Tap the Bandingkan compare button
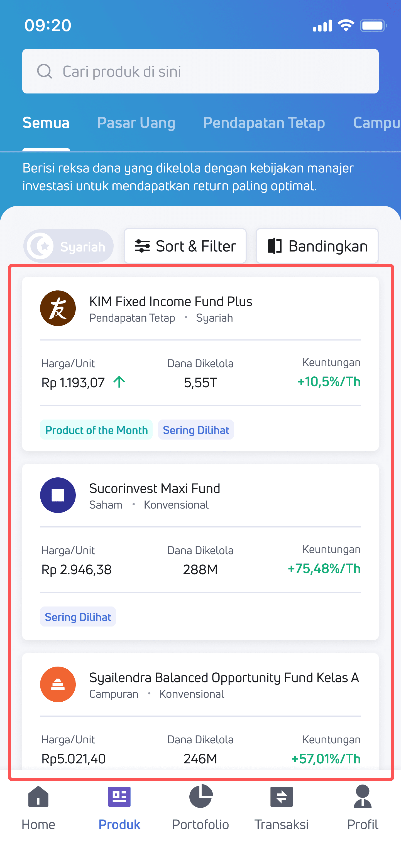Image resolution: width=401 pixels, height=868 pixels. 317,246
